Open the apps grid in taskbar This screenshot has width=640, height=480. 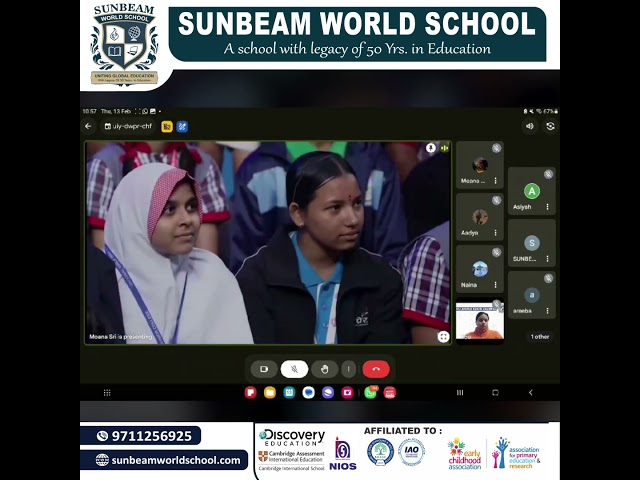click(x=107, y=393)
